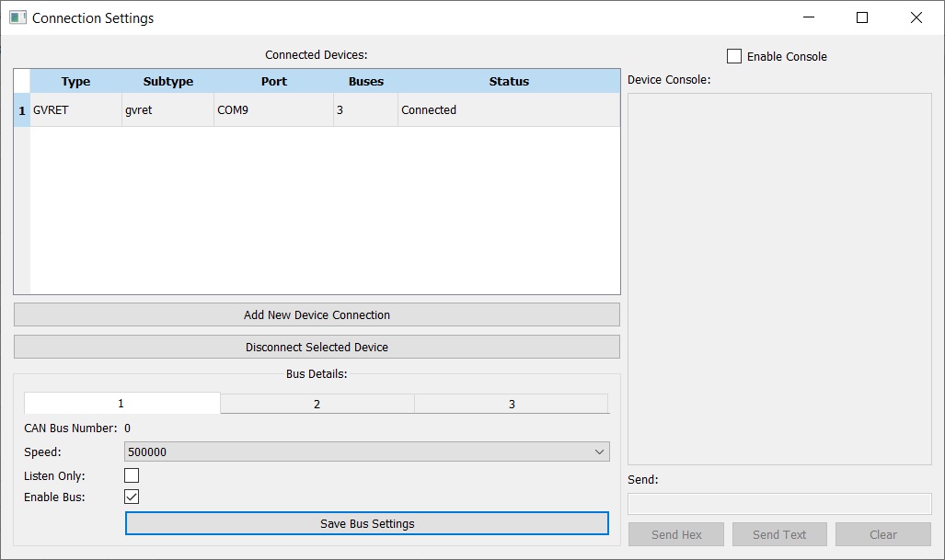Click the Status column header
The height and width of the screenshot is (560, 945).
click(509, 81)
